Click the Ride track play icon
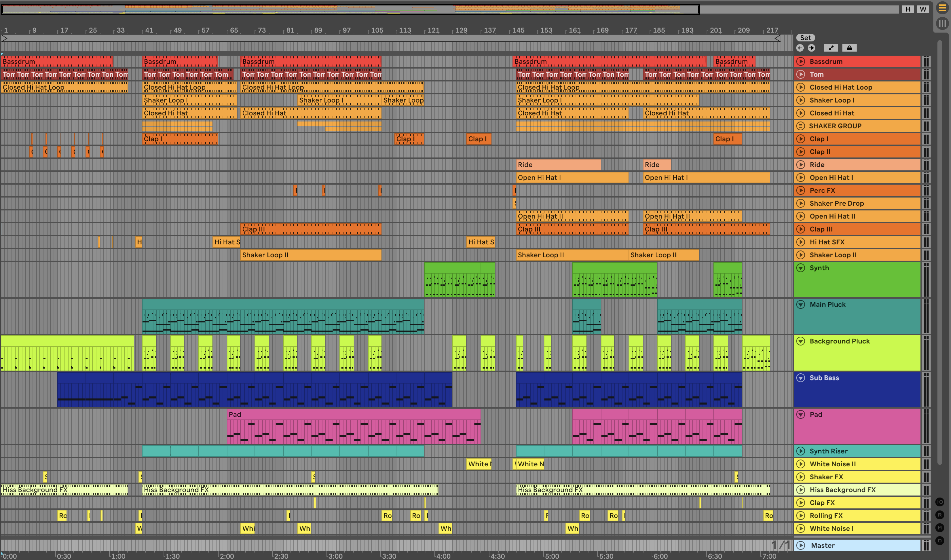Image resolution: width=951 pixels, height=560 pixels. pyautogui.click(x=800, y=165)
